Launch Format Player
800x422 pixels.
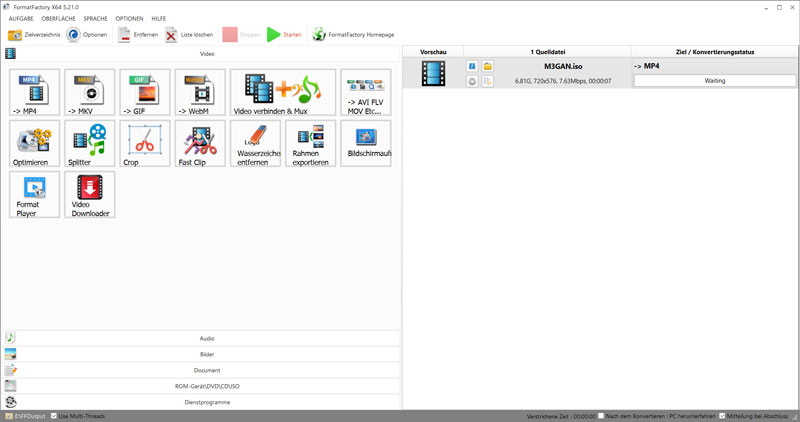pyautogui.click(x=34, y=194)
